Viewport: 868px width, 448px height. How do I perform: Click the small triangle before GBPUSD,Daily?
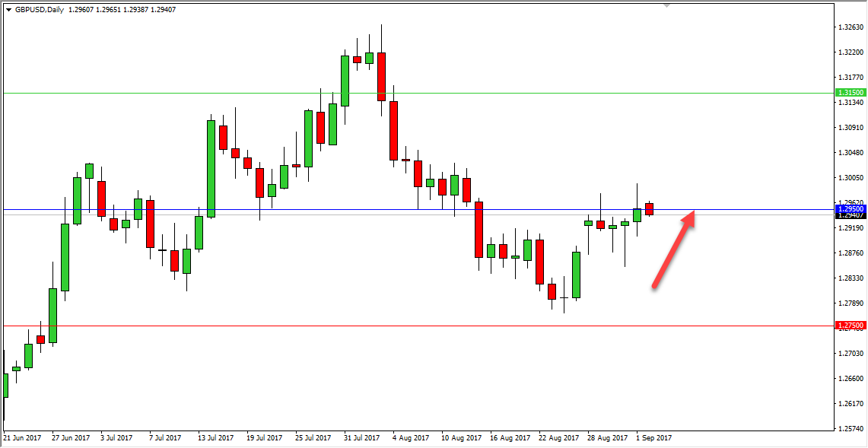[x=8, y=10]
